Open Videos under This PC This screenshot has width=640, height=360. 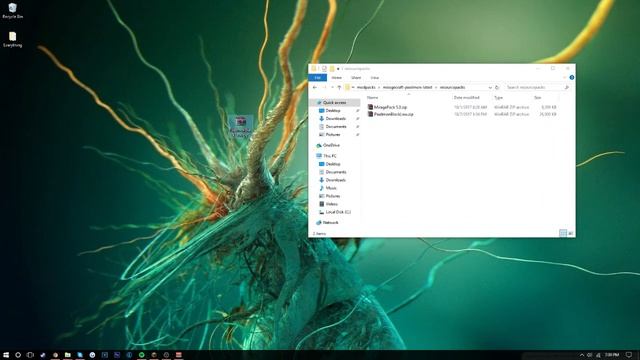[331, 204]
